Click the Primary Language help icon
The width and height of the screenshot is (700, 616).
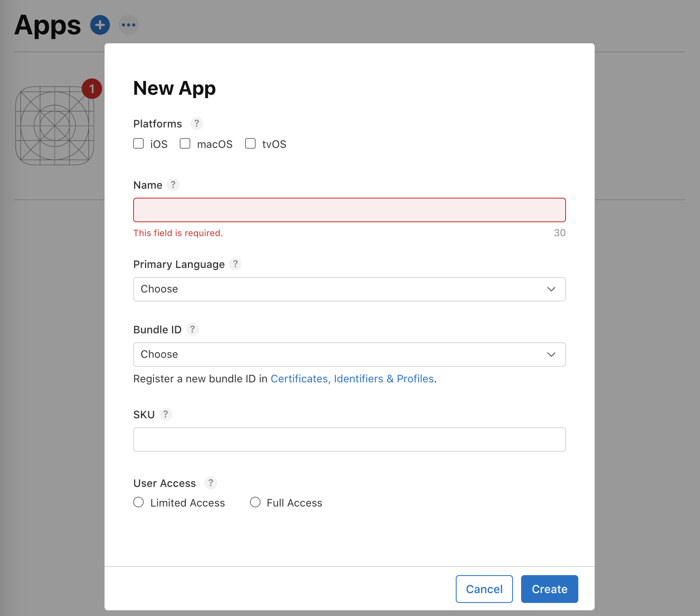235,264
